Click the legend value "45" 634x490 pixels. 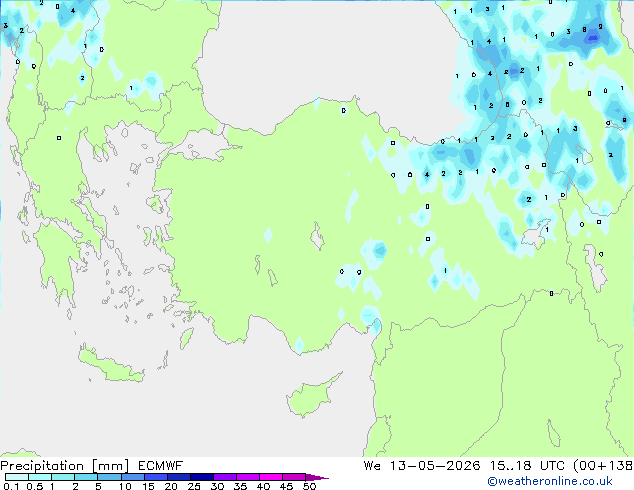[x=286, y=486]
